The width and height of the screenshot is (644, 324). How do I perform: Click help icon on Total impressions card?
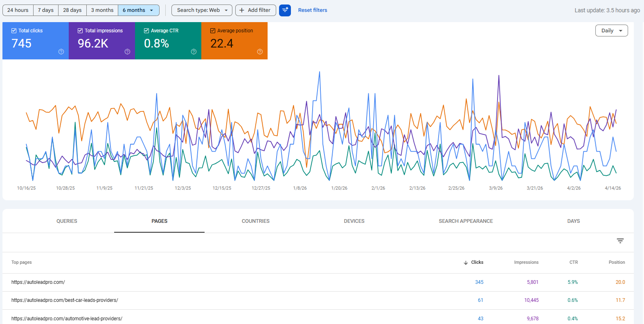click(127, 52)
